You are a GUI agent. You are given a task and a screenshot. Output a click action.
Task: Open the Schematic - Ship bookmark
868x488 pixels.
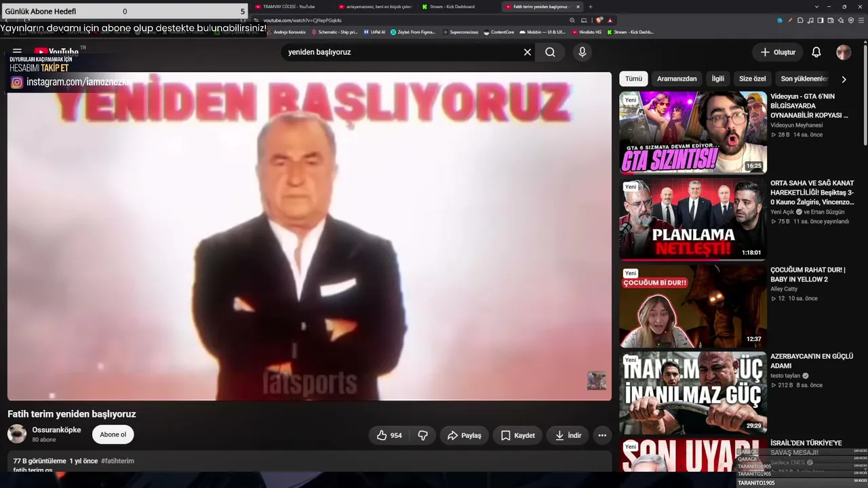point(334,32)
